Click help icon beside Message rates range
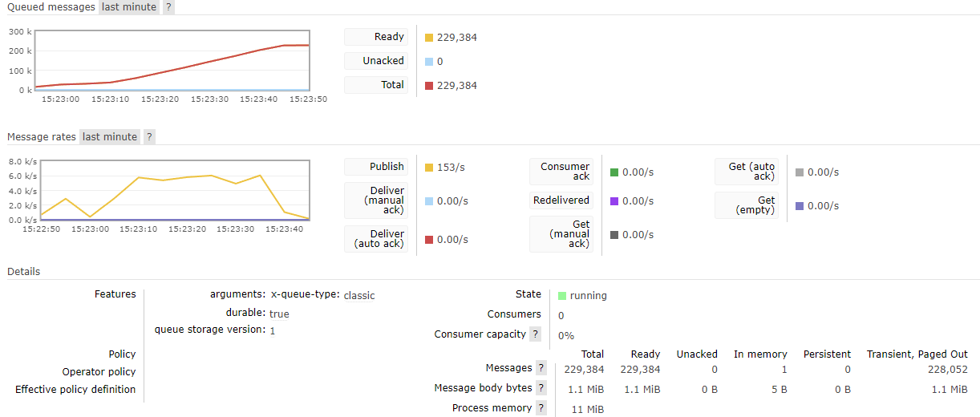Viewport: 980px width, 417px height. coord(150,137)
